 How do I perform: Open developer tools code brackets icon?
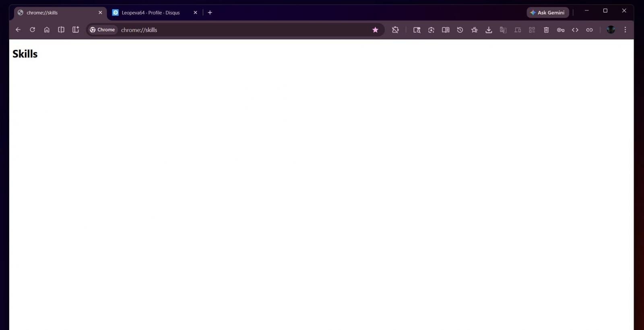575,30
